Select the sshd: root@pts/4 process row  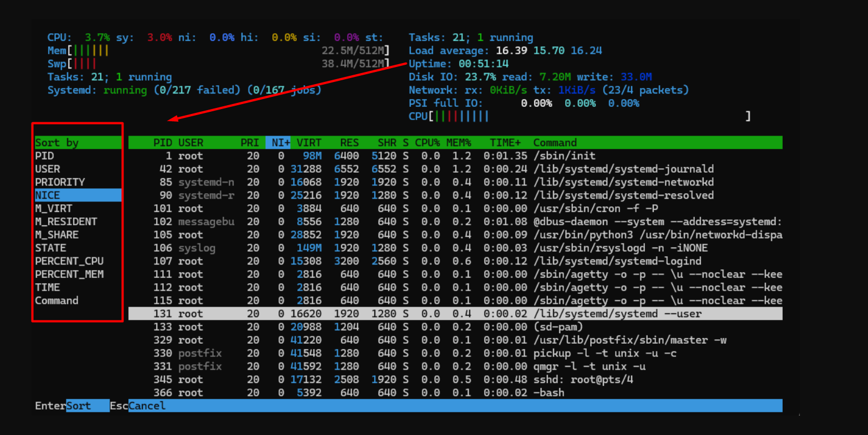454,380
